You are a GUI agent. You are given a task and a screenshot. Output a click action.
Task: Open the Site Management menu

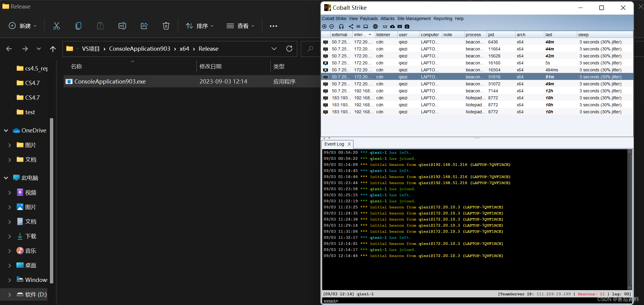tap(414, 19)
